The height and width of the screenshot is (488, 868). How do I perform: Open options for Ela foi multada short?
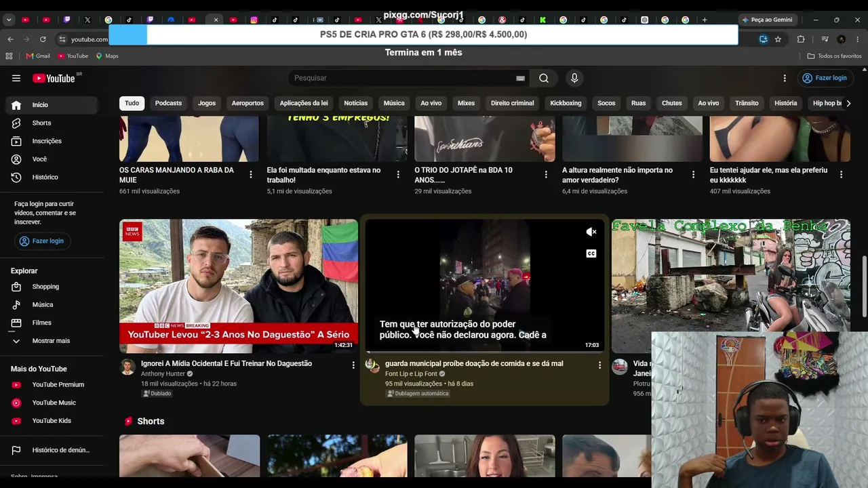click(398, 174)
